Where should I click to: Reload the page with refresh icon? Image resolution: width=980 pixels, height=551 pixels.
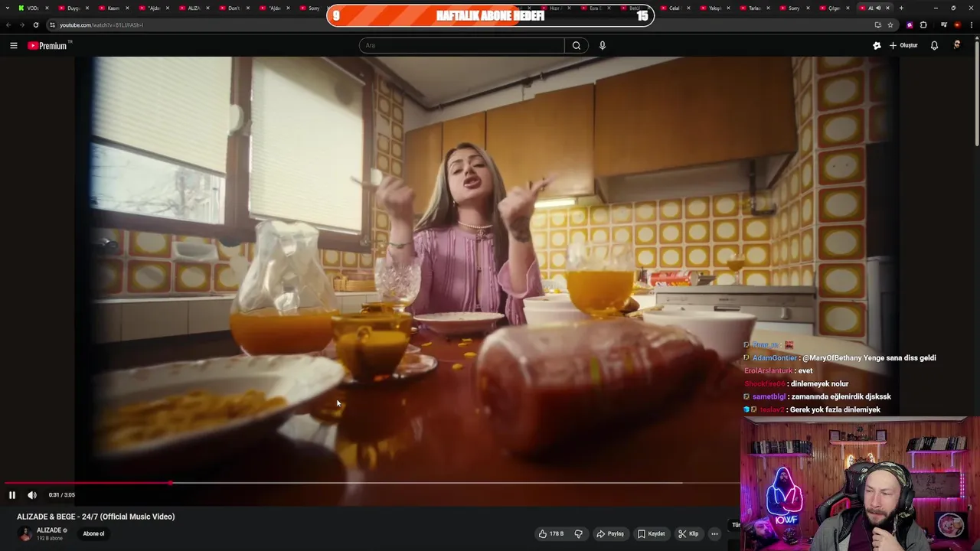(x=35, y=25)
